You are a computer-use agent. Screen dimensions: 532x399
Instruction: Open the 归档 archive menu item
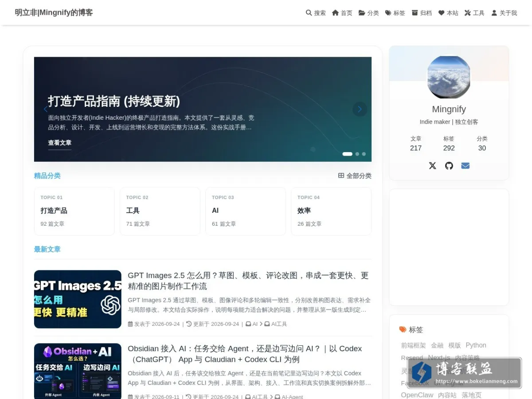click(422, 13)
